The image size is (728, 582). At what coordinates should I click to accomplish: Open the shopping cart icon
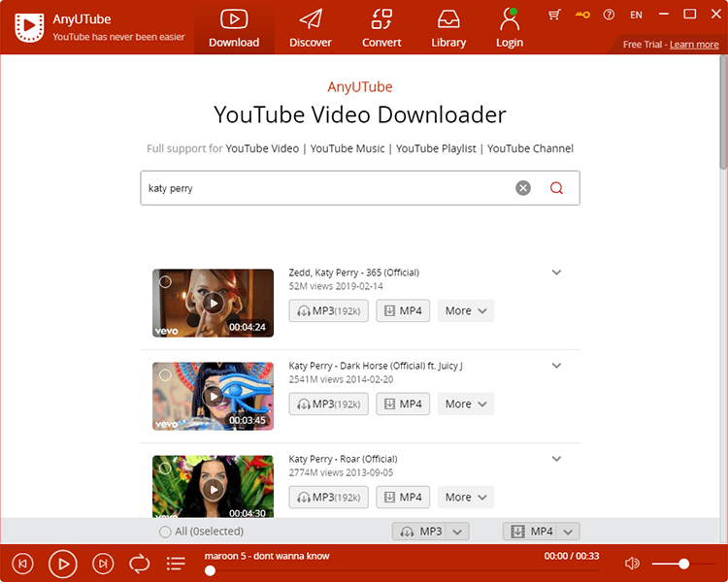[x=554, y=15]
